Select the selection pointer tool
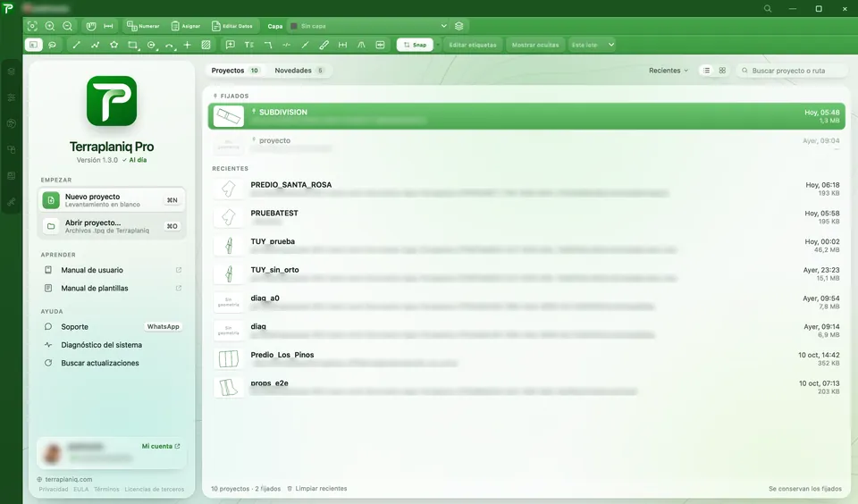This screenshot has width=858, height=504. pos(33,45)
